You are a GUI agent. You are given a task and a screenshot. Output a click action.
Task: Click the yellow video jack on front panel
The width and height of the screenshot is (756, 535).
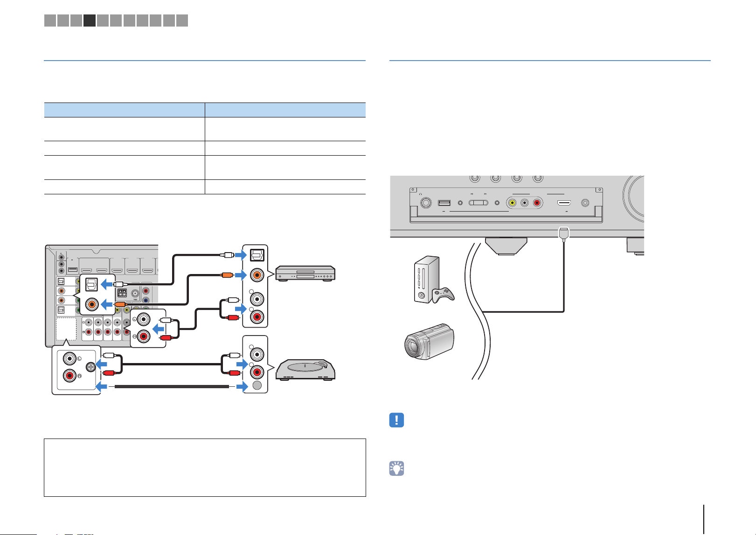(x=513, y=203)
